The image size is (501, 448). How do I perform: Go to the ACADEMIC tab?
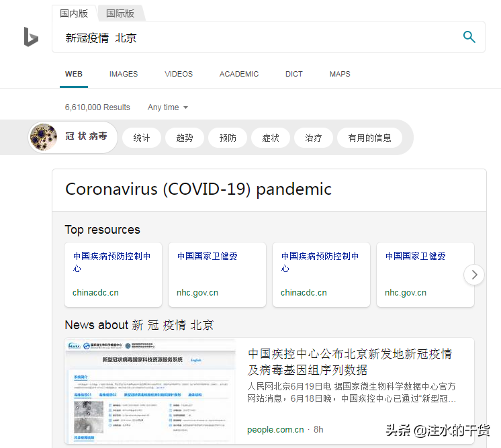[x=239, y=74]
